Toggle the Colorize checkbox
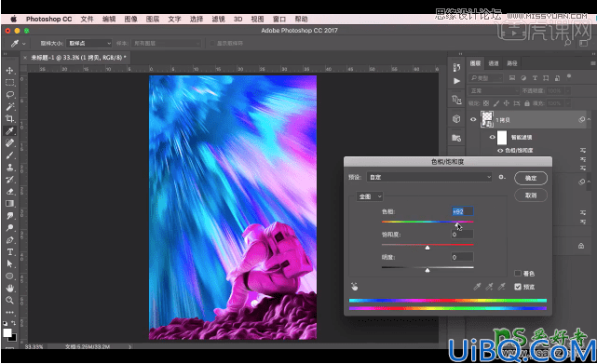 click(518, 274)
